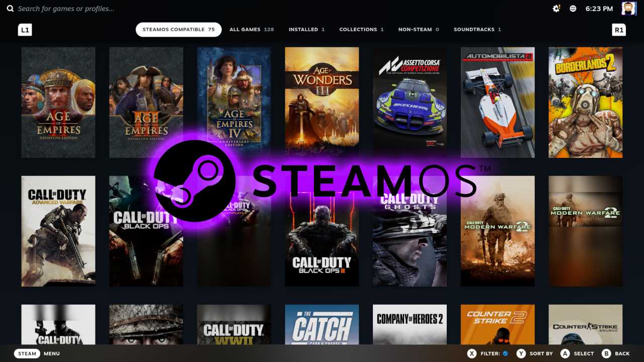Viewport: 644px width, 362px height.
Task: Click the BACK label in footer
Action: click(622, 353)
